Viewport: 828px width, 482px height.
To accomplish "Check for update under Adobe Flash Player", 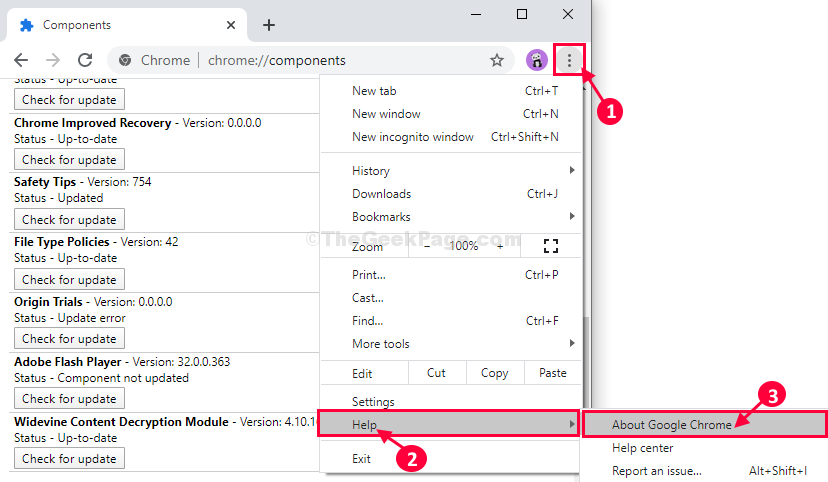I will (x=69, y=399).
